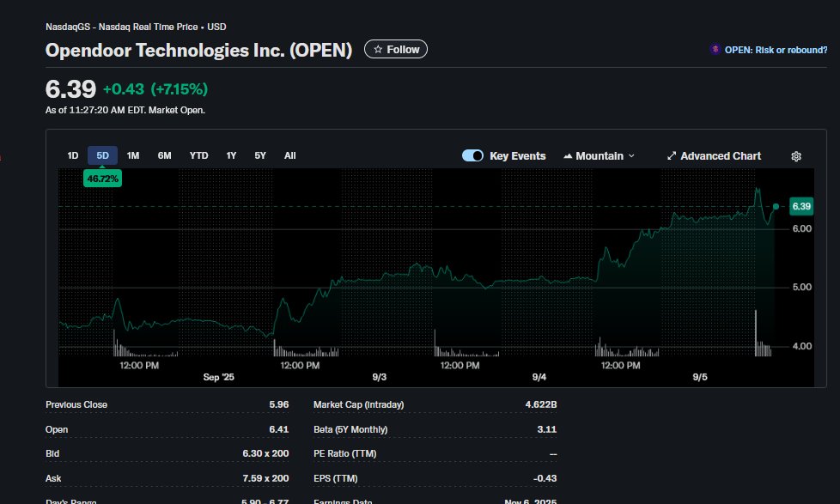Click the purple icon beside Risk or rebound
840x504 pixels.
coord(715,49)
